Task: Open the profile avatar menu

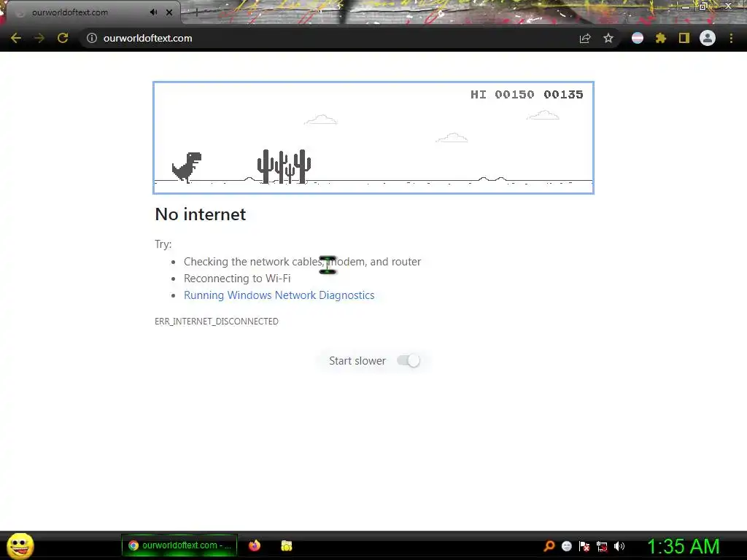Action: tap(708, 38)
